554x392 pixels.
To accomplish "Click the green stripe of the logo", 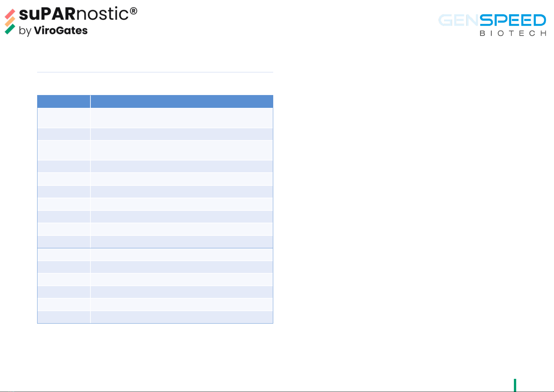I will pos(10,29).
